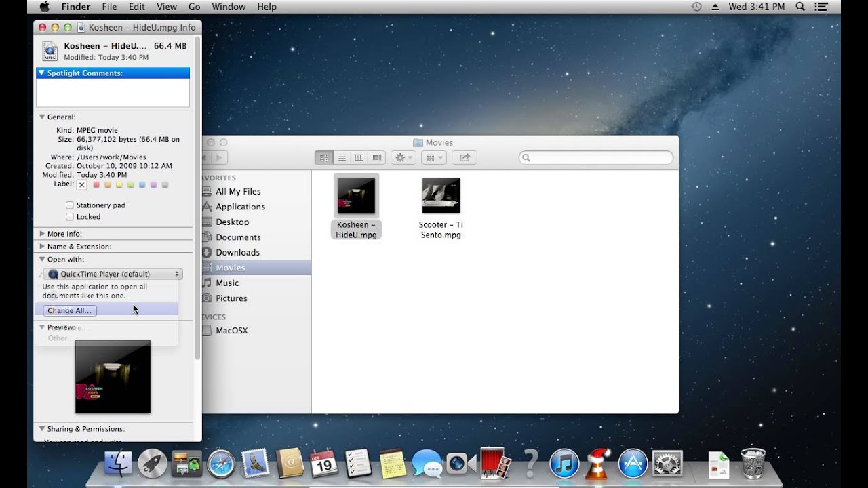Open Contacts address book in Dock

[290, 464]
